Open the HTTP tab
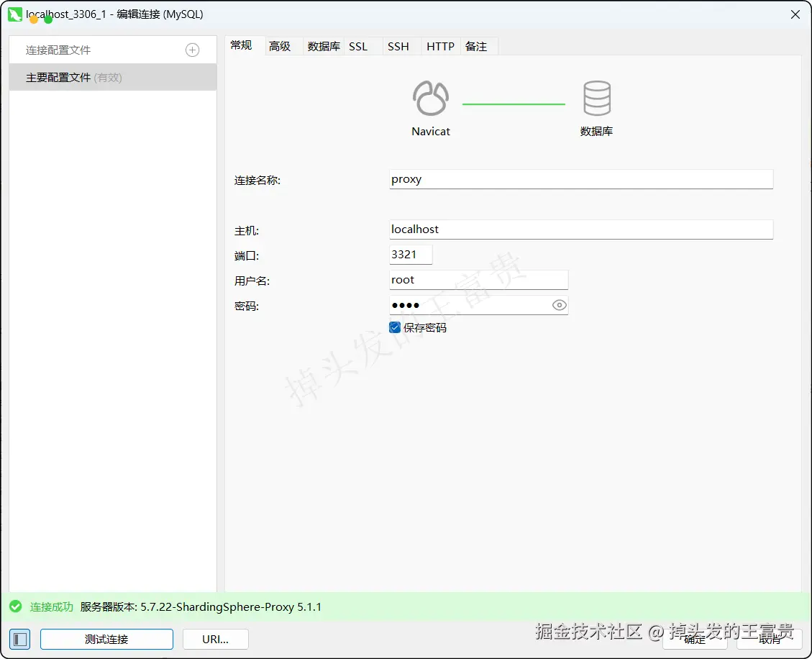This screenshot has height=659, width=812. (x=441, y=47)
